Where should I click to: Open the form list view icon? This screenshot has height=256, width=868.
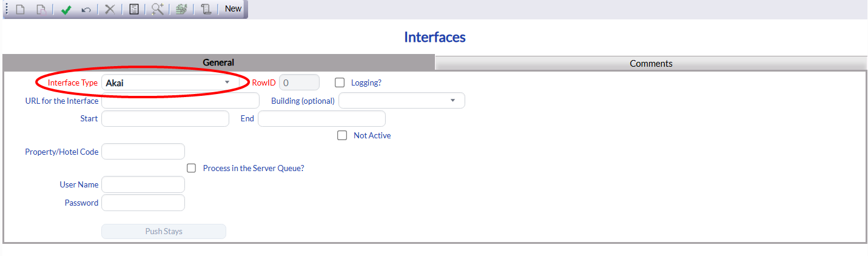tap(134, 9)
